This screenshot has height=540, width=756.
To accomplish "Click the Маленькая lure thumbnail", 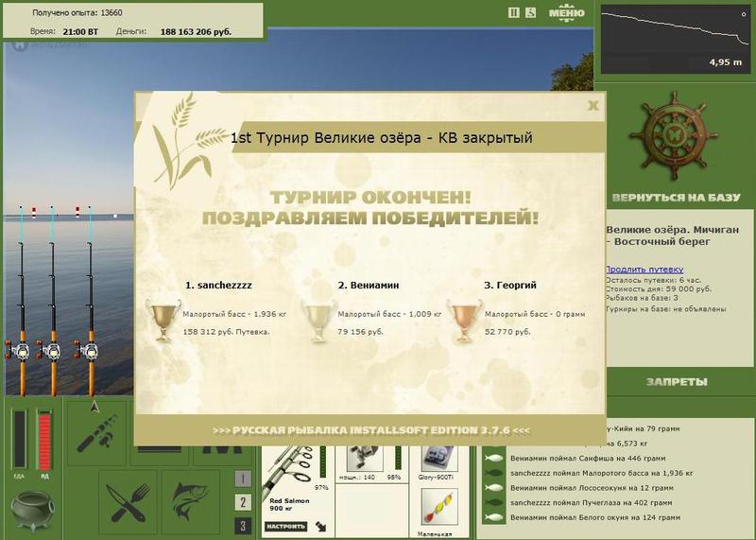I will 438,508.
